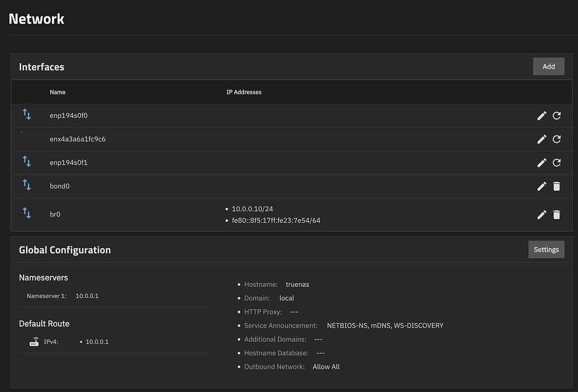The height and width of the screenshot is (392, 578).
Task: Delete the bond0 interface
Action: [557, 186]
